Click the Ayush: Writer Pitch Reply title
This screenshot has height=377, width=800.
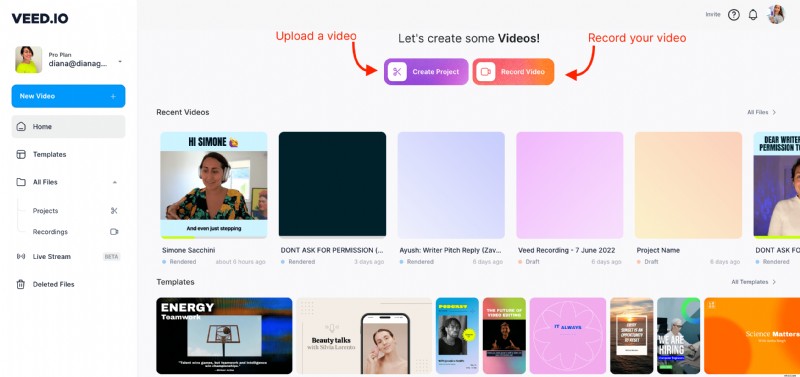(451, 250)
